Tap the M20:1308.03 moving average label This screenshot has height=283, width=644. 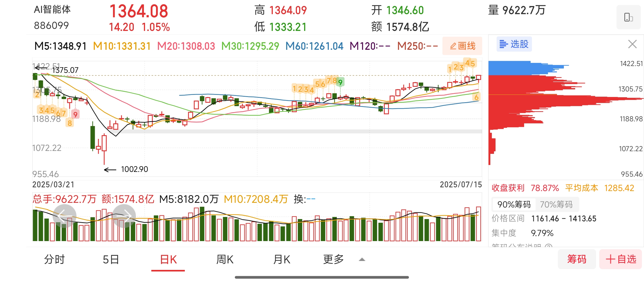click(186, 46)
